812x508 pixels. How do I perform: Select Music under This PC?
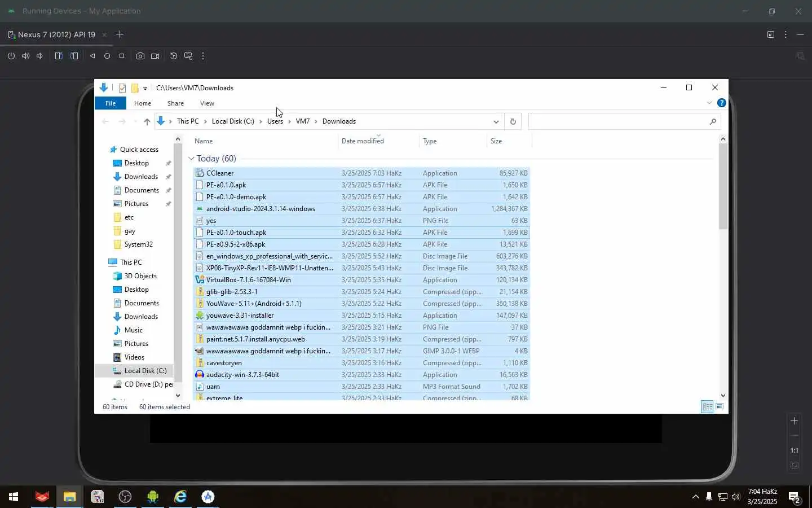click(x=133, y=330)
